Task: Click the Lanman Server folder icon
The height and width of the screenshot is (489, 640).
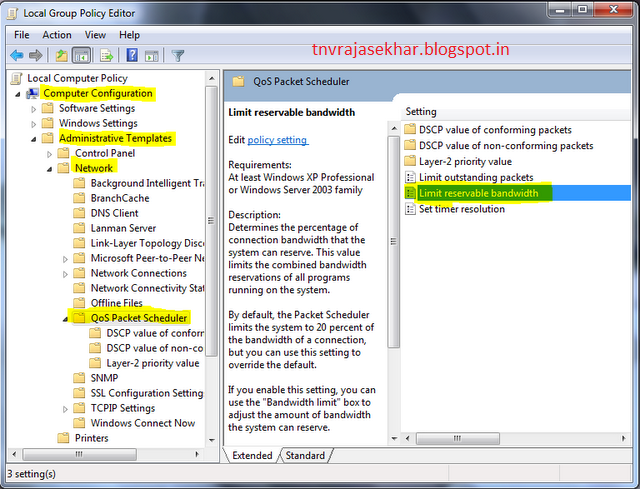Action: click(x=79, y=228)
